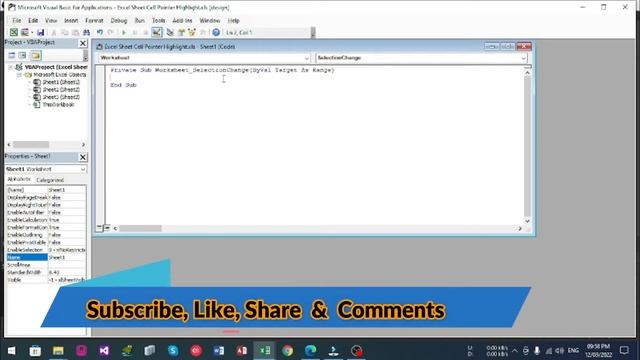Click the Break pause toolbar icon
640x360 pixels.
click(135, 32)
